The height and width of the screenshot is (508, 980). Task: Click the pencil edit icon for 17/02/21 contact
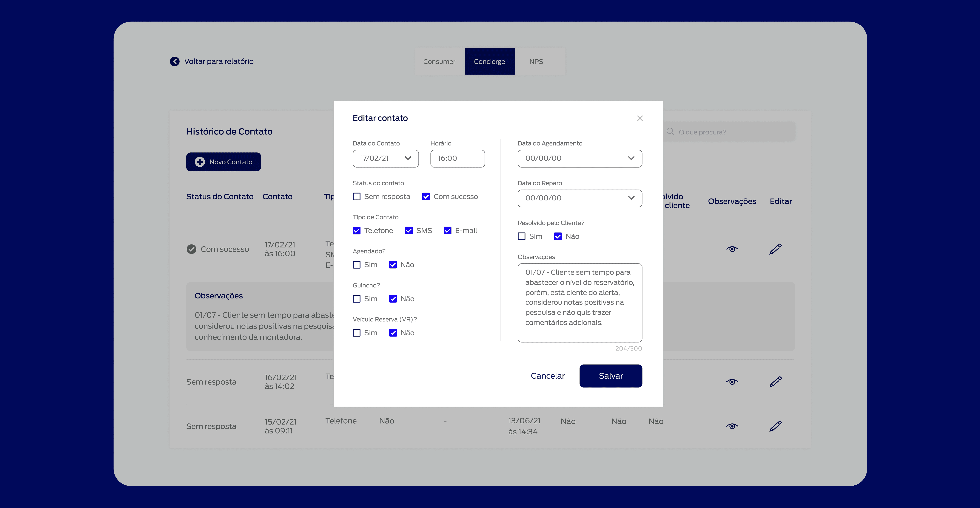(775, 249)
